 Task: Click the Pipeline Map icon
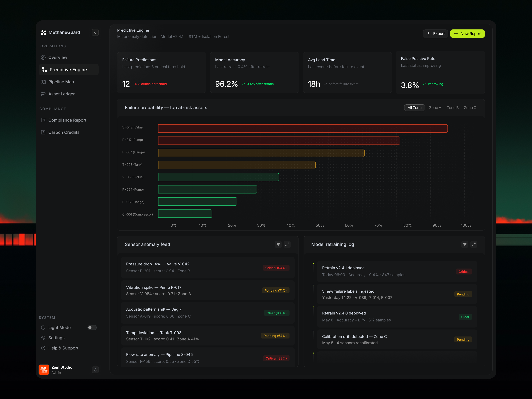[43, 82]
